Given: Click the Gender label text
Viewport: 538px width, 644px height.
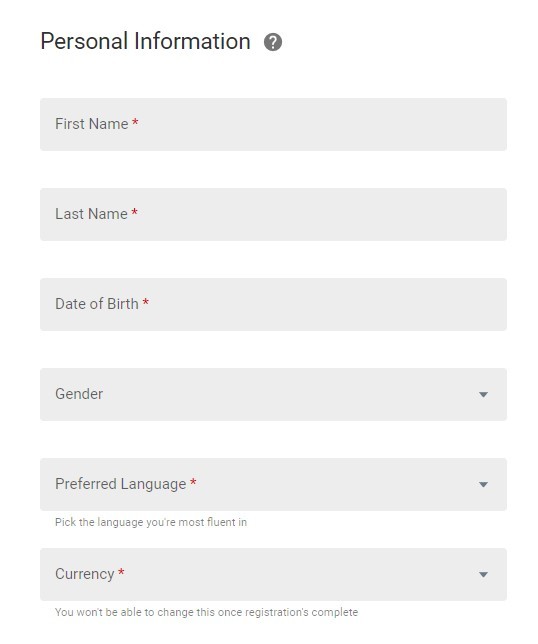Looking at the screenshot, I should click(x=79, y=394).
